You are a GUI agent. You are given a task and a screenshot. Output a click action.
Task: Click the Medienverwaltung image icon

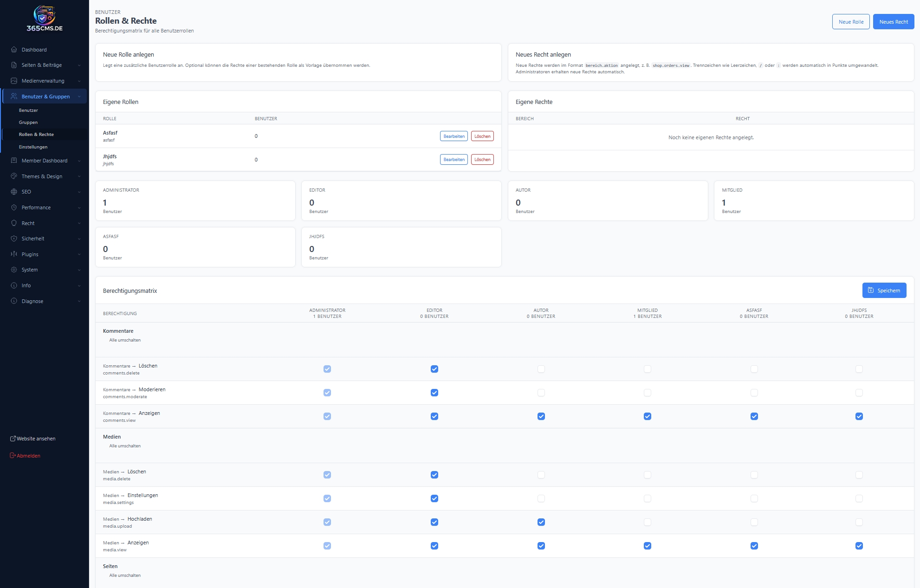(x=14, y=81)
